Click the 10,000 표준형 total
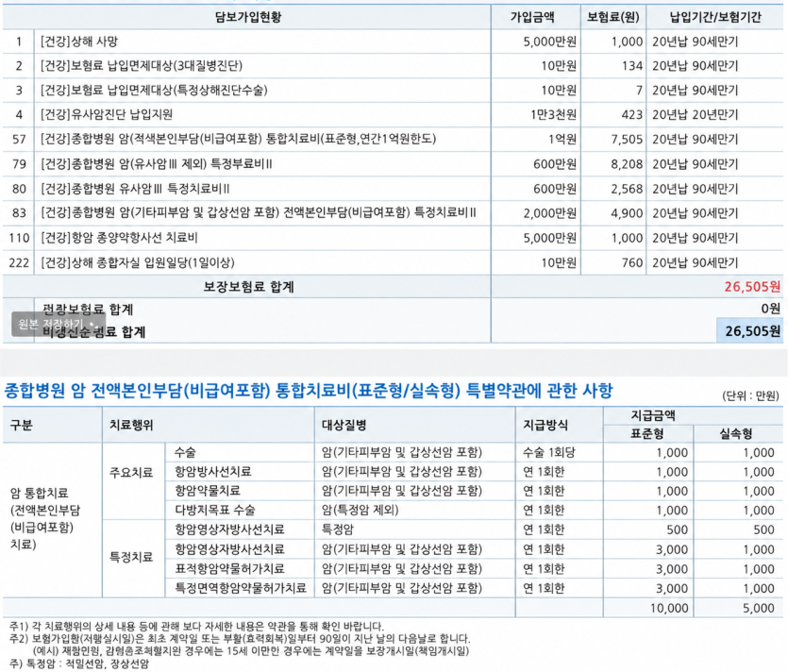 pyautogui.click(x=669, y=608)
